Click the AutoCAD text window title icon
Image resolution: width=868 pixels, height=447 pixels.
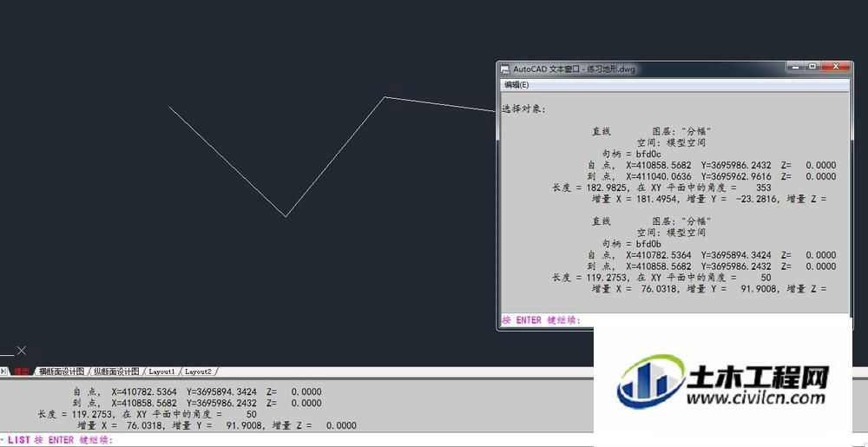[504, 69]
